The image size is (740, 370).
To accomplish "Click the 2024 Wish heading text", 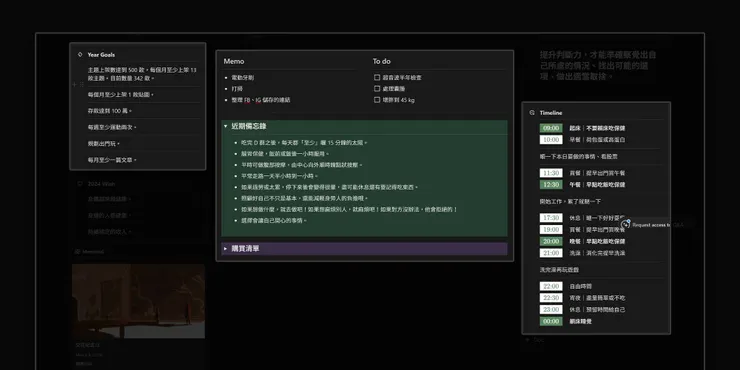I will click(101, 184).
